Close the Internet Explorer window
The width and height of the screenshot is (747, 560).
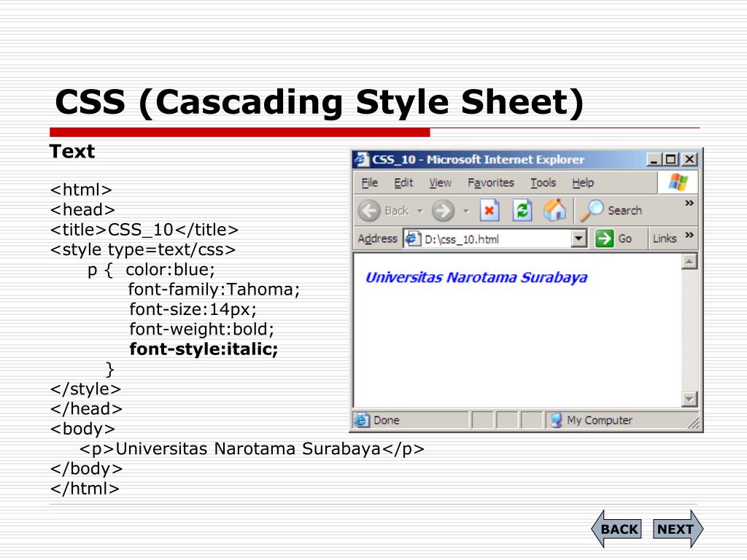click(x=689, y=160)
